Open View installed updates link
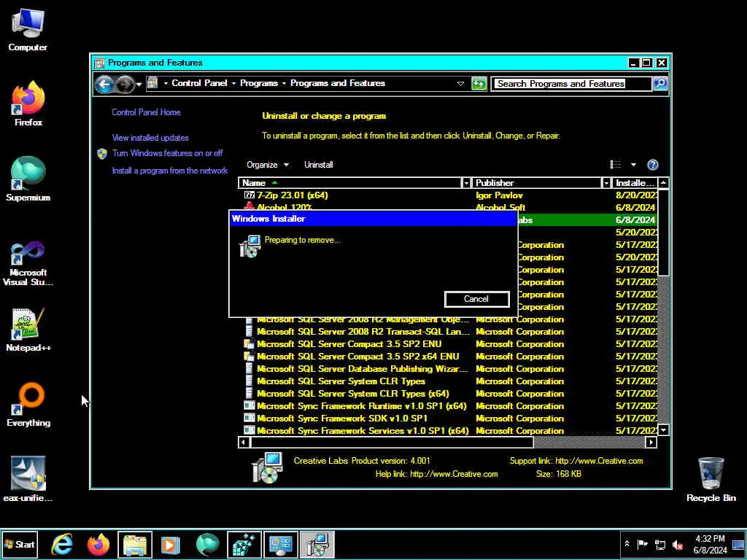747x560 pixels. click(150, 138)
